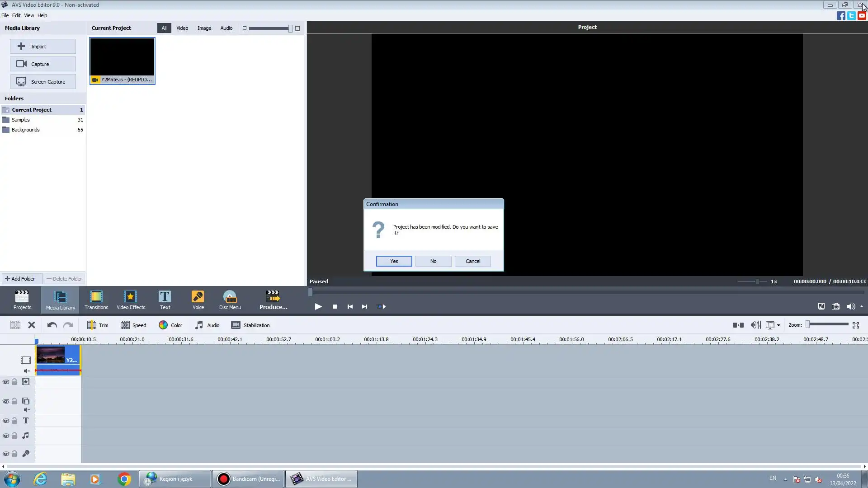Click the Import media button
Image resolution: width=868 pixels, height=488 pixels.
[x=42, y=47]
